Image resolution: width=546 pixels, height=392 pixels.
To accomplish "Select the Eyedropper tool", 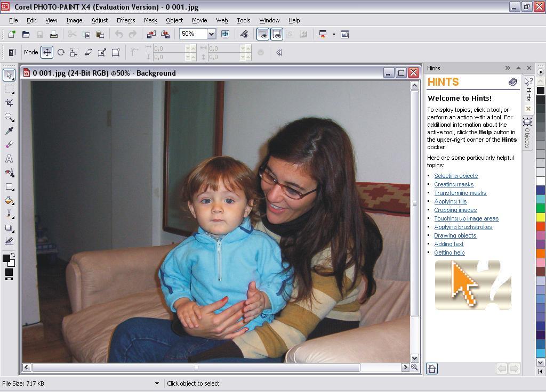I will [9, 131].
